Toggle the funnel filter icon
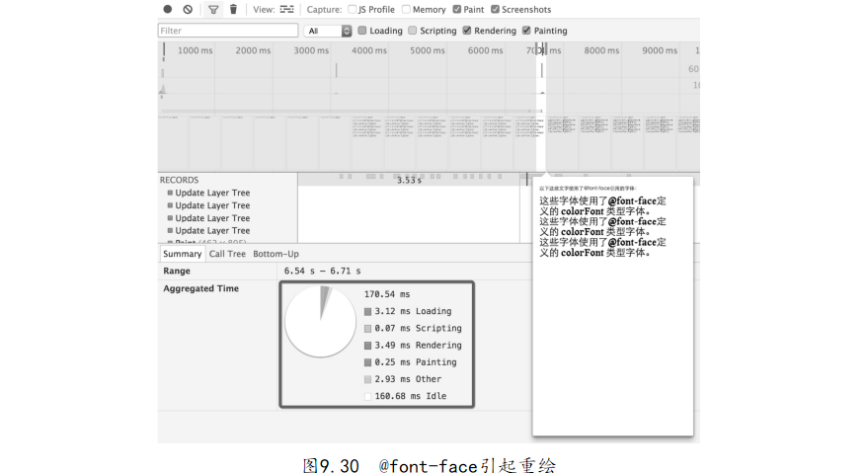The height and width of the screenshot is (473, 868). 213,9
